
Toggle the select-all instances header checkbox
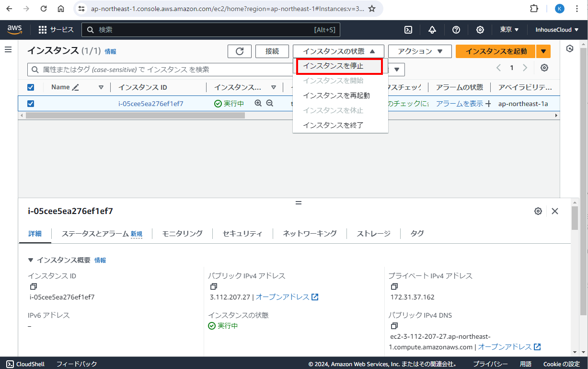click(31, 87)
